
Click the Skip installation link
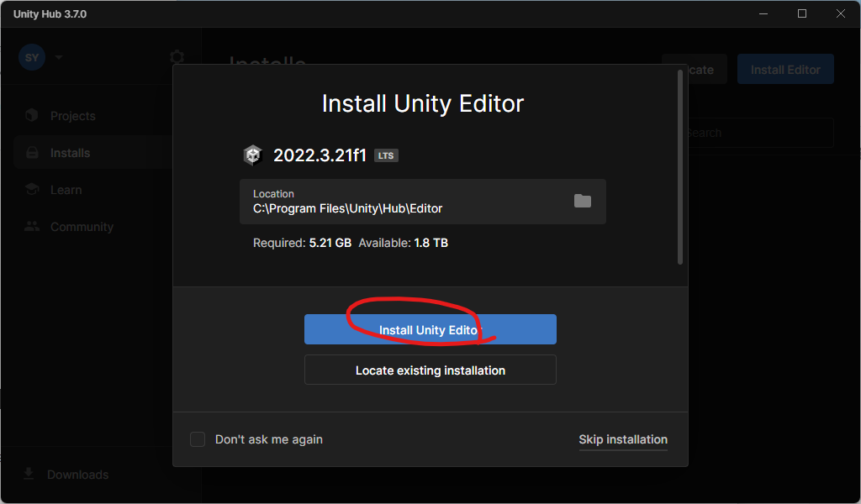click(623, 439)
